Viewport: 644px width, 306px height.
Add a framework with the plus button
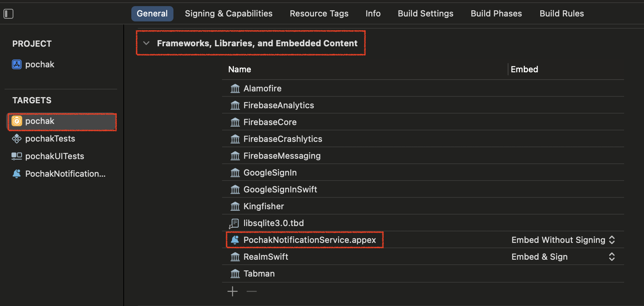coord(232,291)
